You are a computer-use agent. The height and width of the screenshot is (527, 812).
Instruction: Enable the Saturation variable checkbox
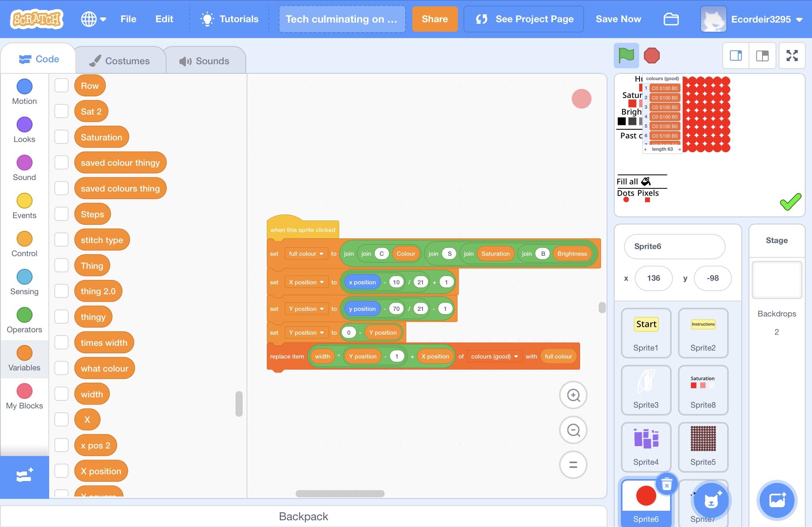(61, 137)
